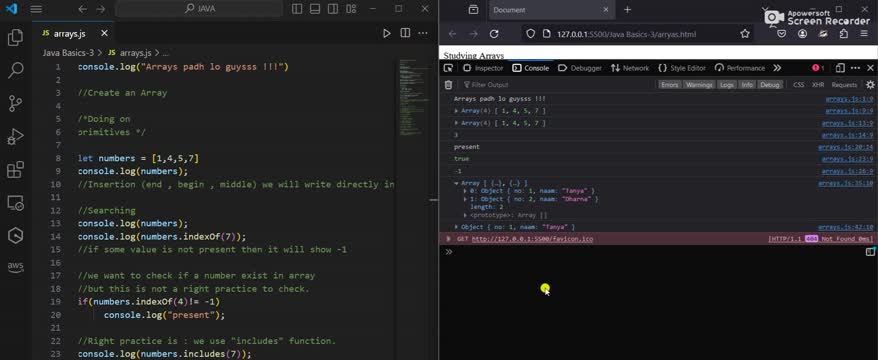The image size is (878, 360).
Task: Toggle the Logs filter
Action: pos(727,85)
